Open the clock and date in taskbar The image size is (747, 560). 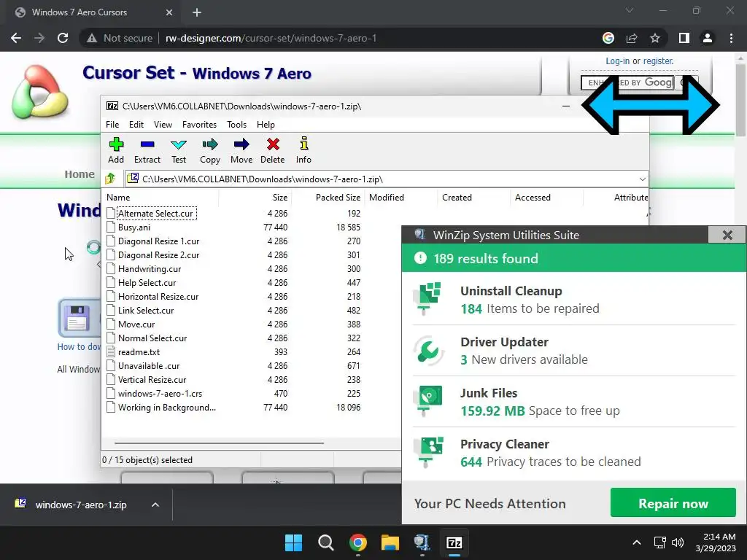(x=716, y=542)
